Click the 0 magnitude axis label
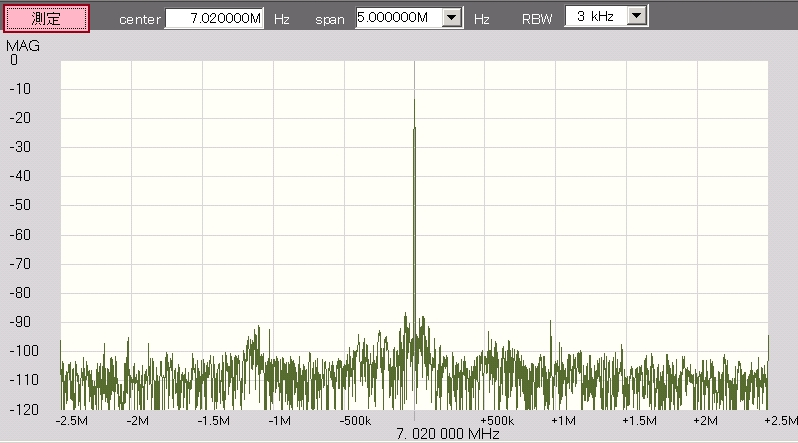 click(14, 60)
